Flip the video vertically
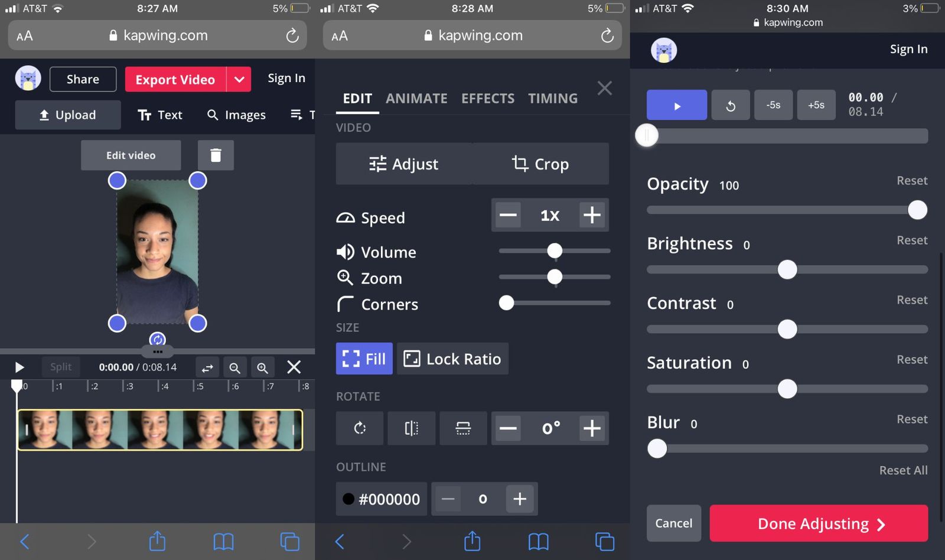945x560 pixels. [x=464, y=428]
